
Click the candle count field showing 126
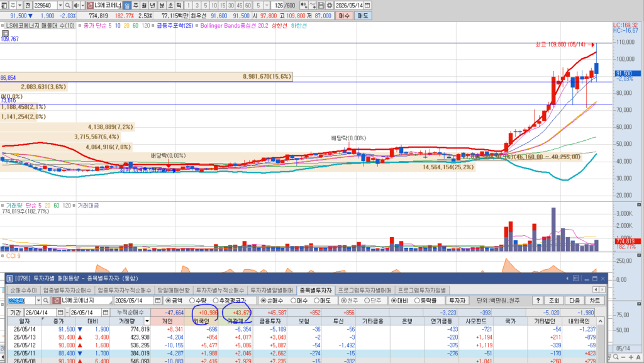pos(277,5)
